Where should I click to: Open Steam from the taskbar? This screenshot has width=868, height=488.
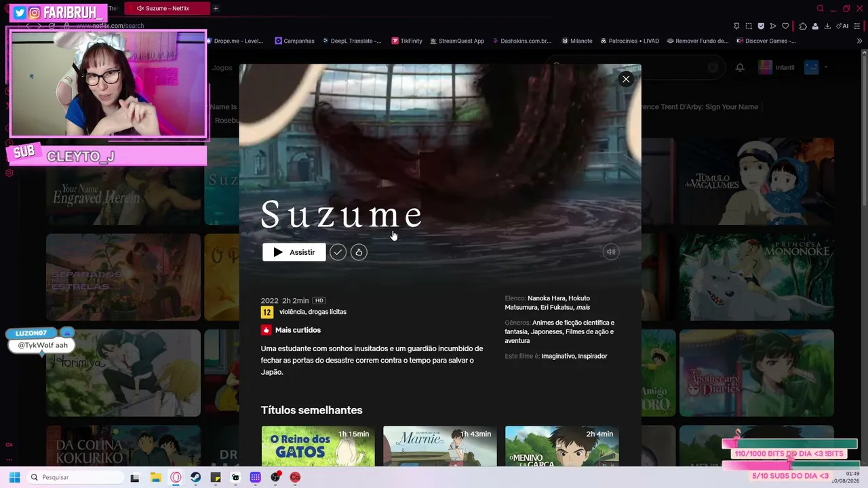(x=195, y=477)
